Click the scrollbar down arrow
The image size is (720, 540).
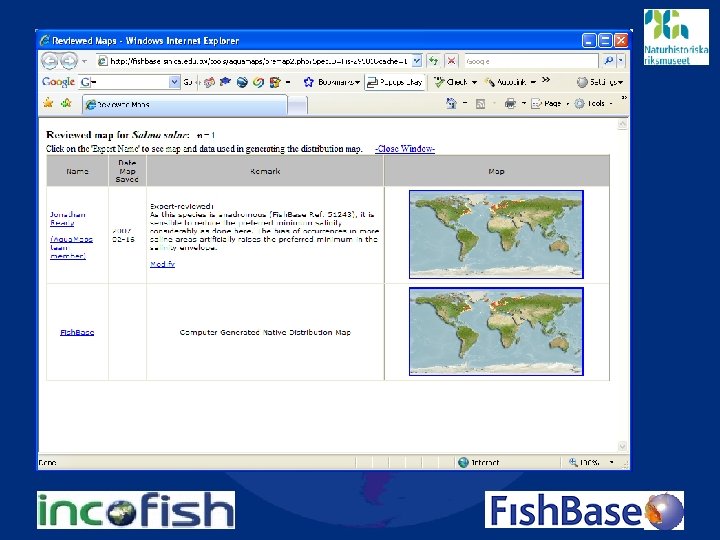pos(622,446)
